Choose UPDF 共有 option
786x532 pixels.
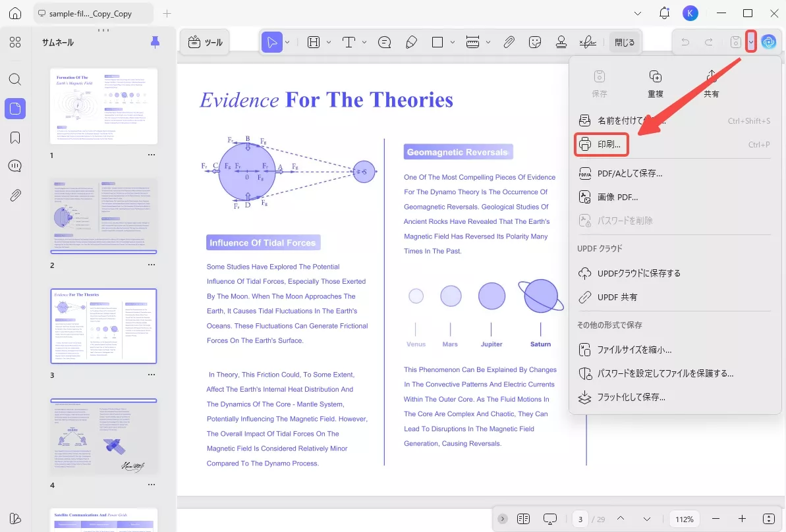(674, 297)
